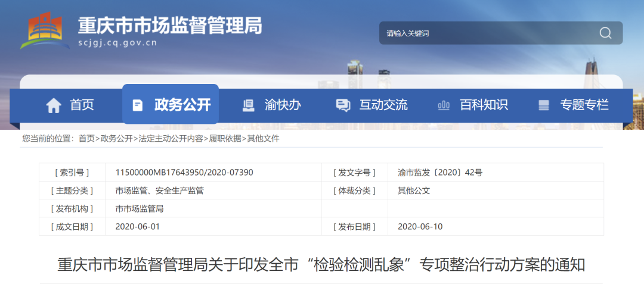Click 其他文件 breadcrumb link
This screenshot has height=284, width=644.
point(263,139)
